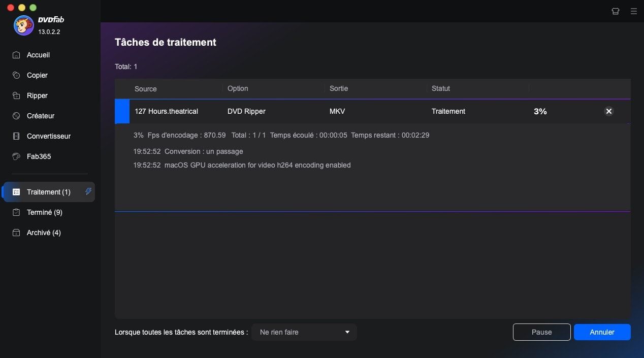Open the Ripper module

point(37,95)
